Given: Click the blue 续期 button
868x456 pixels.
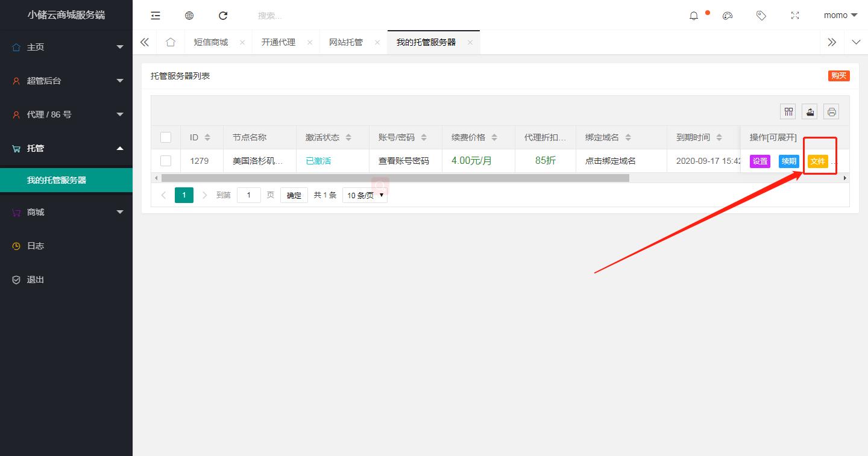Looking at the screenshot, I should tap(789, 161).
